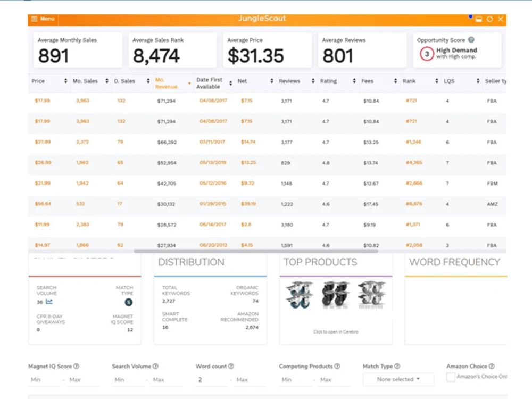Open first caster wheels product thumbnail

[x=299, y=295]
